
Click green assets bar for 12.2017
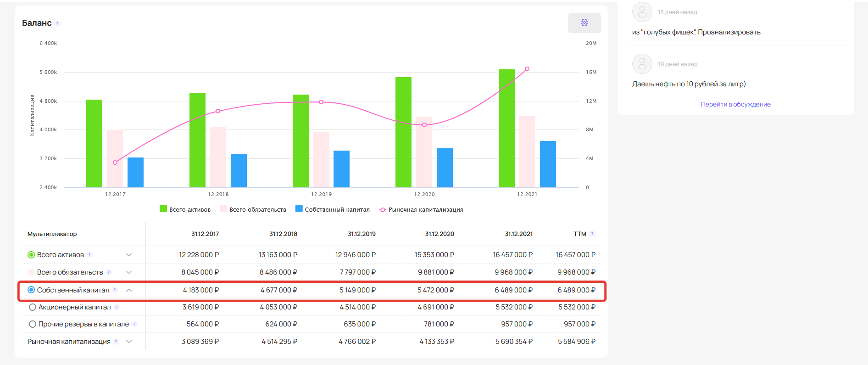(x=94, y=143)
